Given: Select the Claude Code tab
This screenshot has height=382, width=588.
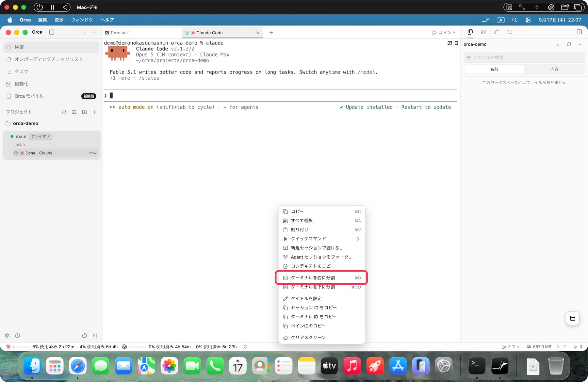Looking at the screenshot, I should [x=222, y=33].
